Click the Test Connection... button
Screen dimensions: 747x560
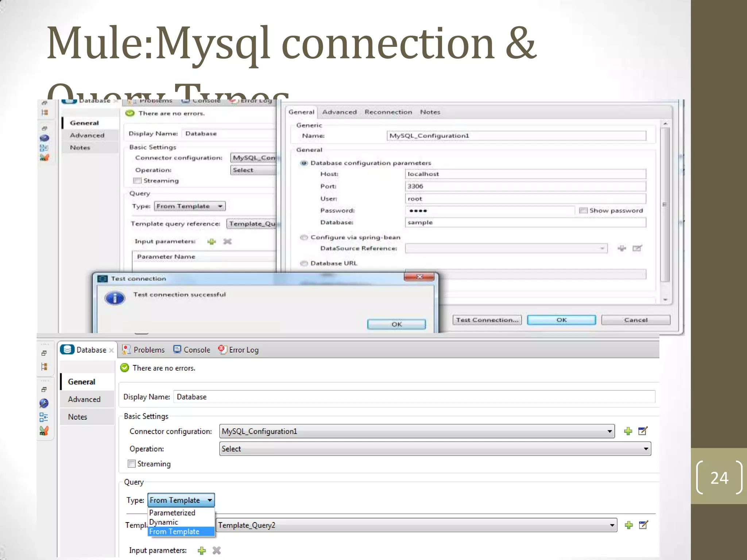[487, 320]
